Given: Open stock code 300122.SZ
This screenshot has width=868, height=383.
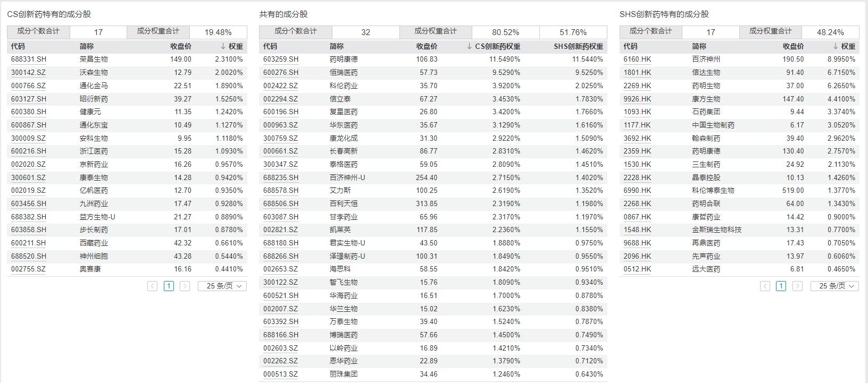Looking at the screenshot, I should 281,283.
